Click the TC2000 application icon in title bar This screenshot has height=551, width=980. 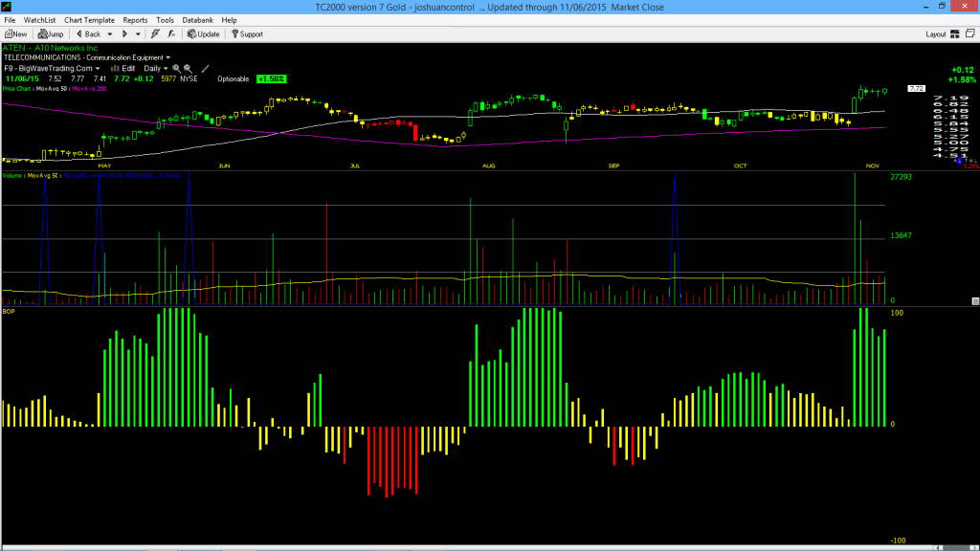pos(7,7)
